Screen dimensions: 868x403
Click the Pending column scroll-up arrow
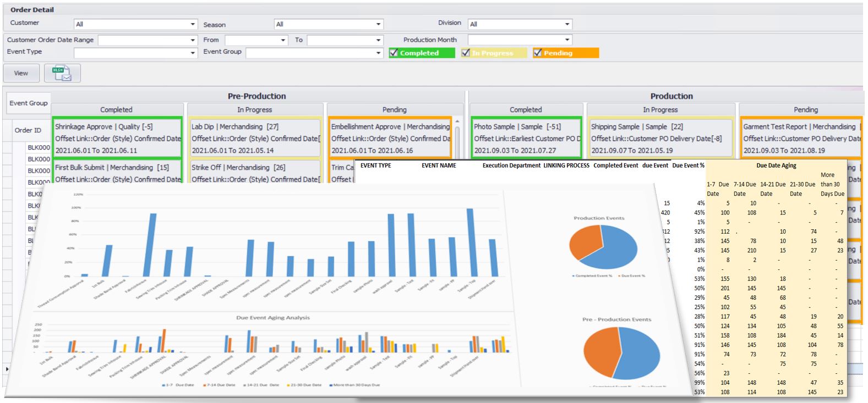tap(457, 121)
